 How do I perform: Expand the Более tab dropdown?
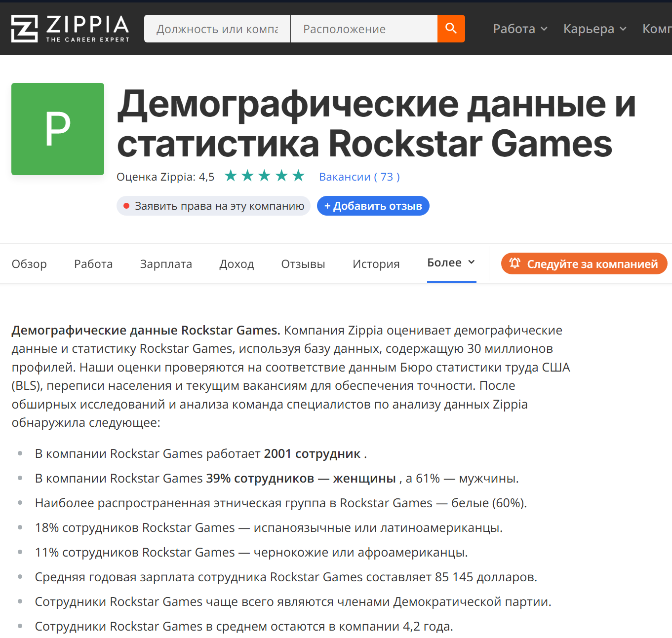tap(451, 263)
